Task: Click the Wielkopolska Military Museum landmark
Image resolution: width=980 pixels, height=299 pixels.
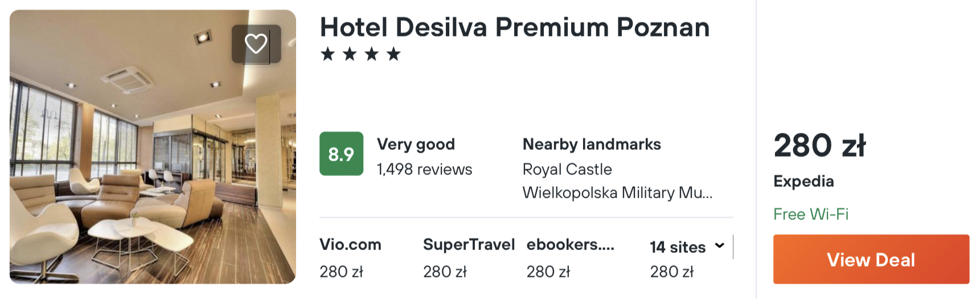Action: (x=617, y=192)
